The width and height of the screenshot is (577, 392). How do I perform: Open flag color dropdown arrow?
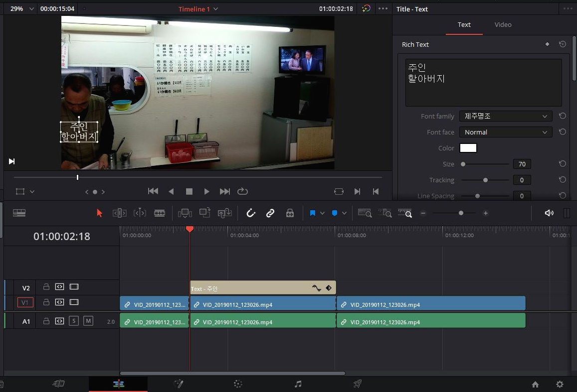pyautogui.click(x=322, y=213)
